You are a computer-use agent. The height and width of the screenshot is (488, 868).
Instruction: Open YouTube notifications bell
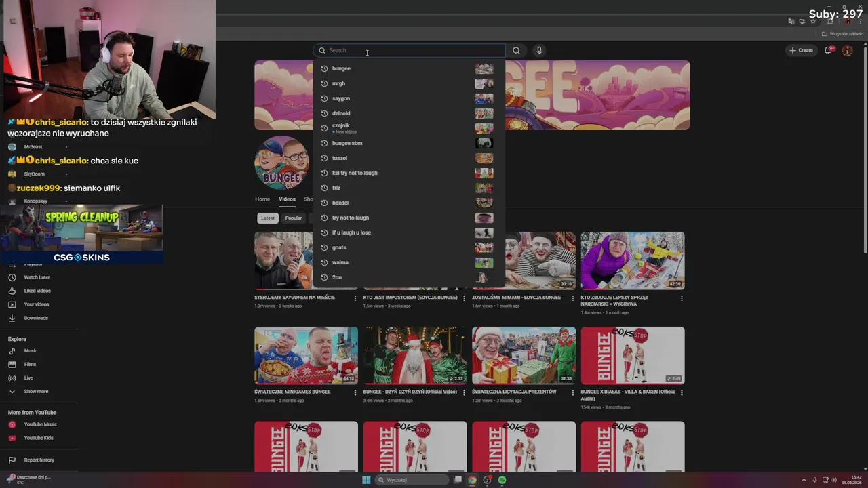tap(828, 50)
